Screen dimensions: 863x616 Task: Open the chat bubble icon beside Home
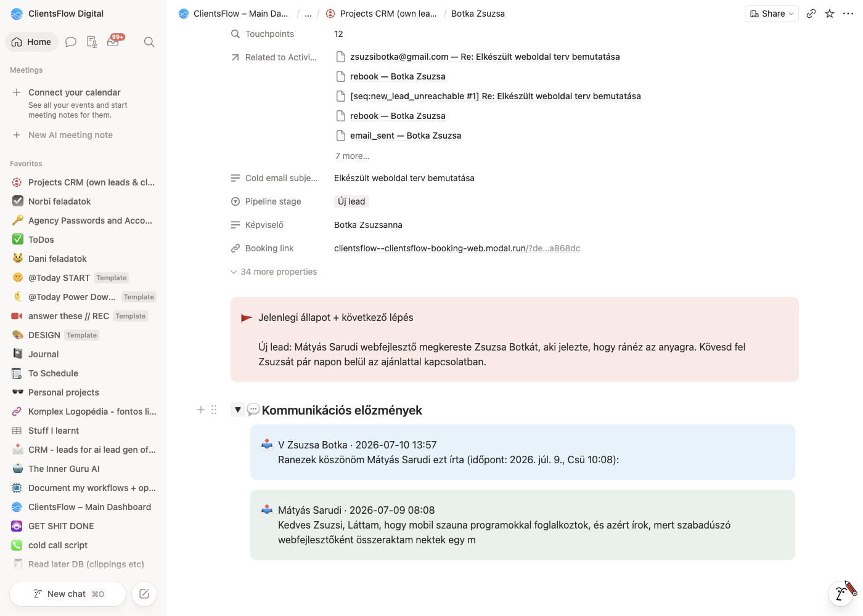pyautogui.click(x=71, y=42)
